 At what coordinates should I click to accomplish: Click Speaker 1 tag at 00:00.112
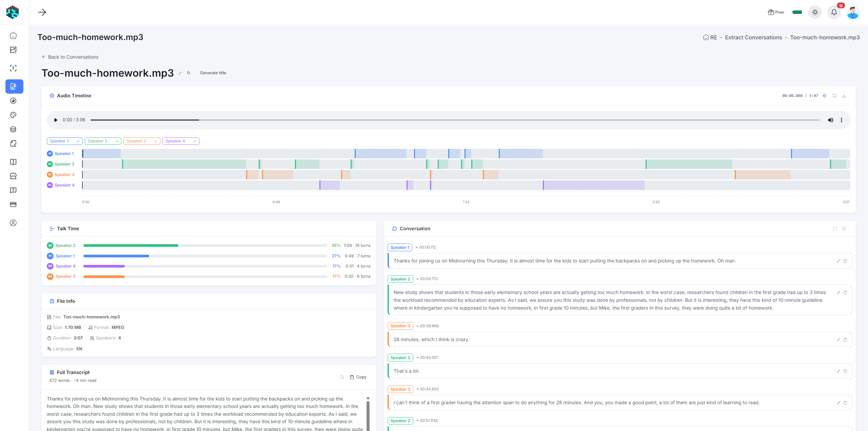pos(400,248)
